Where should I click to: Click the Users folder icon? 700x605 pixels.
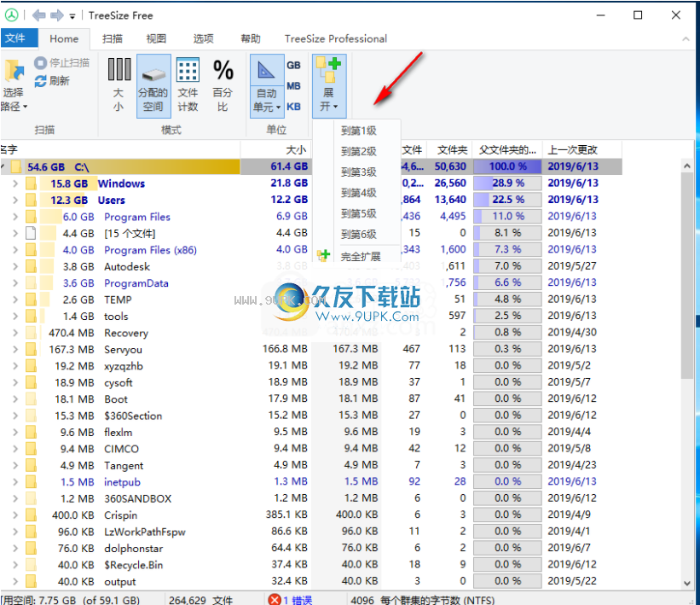(31, 201)
